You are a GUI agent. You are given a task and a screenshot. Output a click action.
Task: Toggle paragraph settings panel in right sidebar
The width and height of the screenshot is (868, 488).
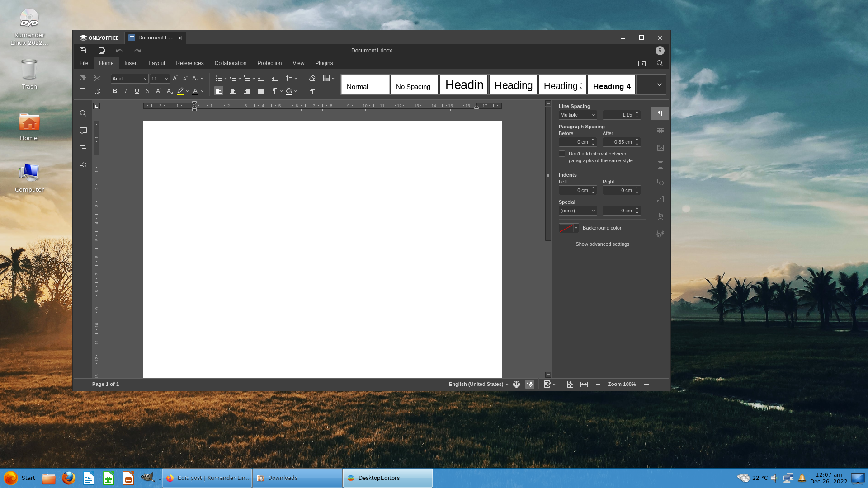pyautogui.click(x=660, y=113)
